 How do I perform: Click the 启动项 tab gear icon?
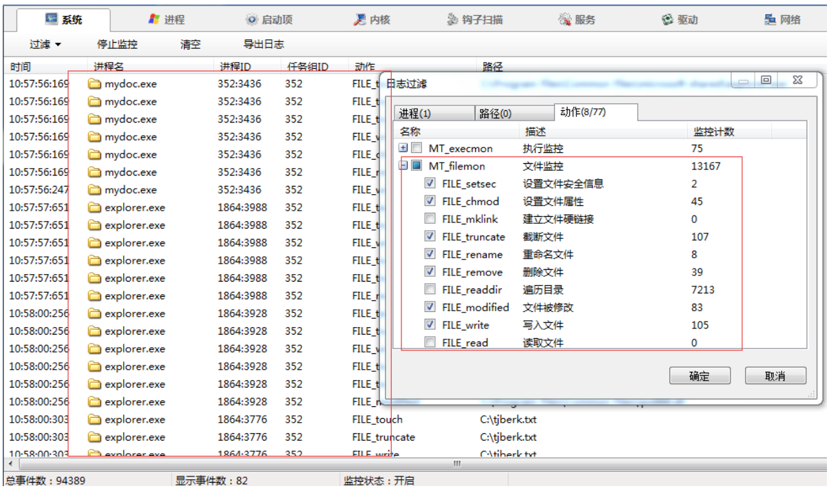coord(252,20)
